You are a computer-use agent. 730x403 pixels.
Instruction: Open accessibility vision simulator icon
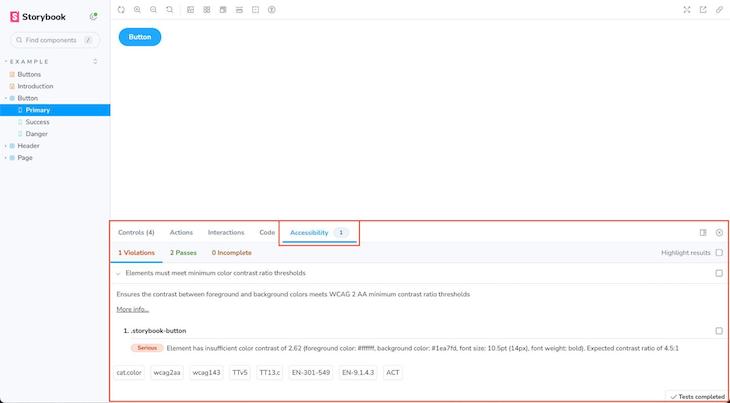pyautogui.click(x=272, y=9)
